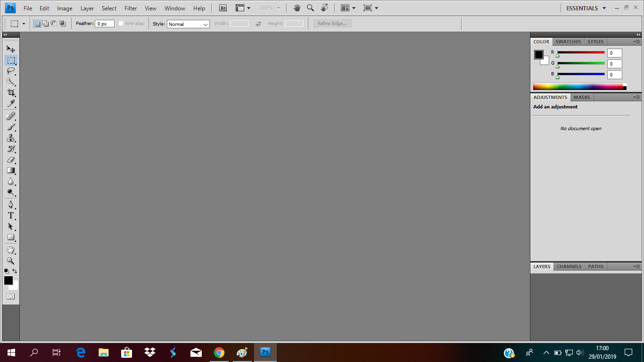Switch to the Styles tab
This screenshot has height=362, width=644.
click(595, 41)
